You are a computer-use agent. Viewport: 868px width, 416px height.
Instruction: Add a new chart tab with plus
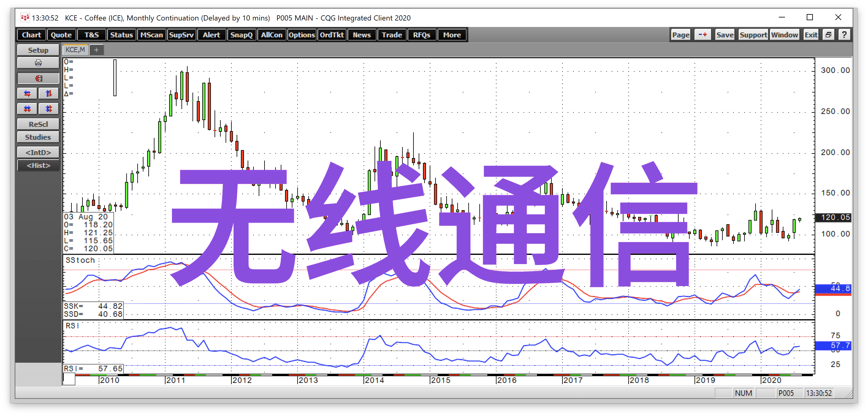(96, 50)
